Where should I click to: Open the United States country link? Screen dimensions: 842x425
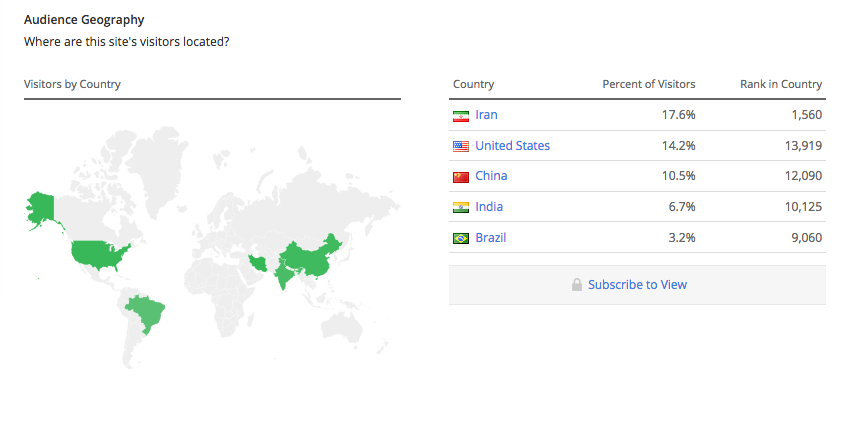(x=512, y=146)
